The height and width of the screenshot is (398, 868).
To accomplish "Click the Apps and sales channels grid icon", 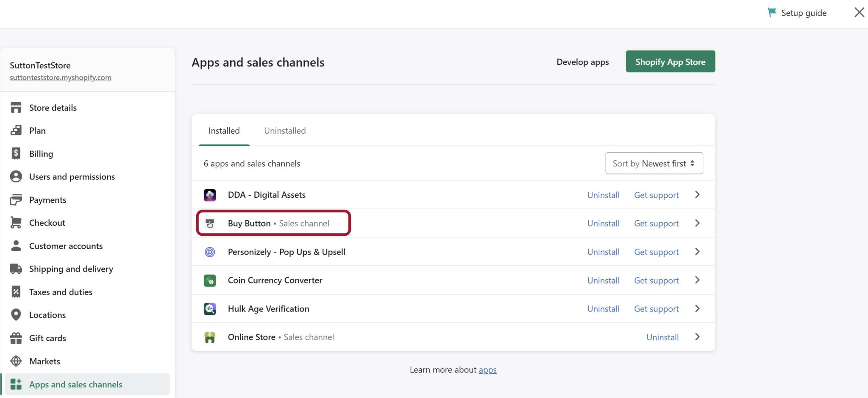I will [x=16, y=384].
